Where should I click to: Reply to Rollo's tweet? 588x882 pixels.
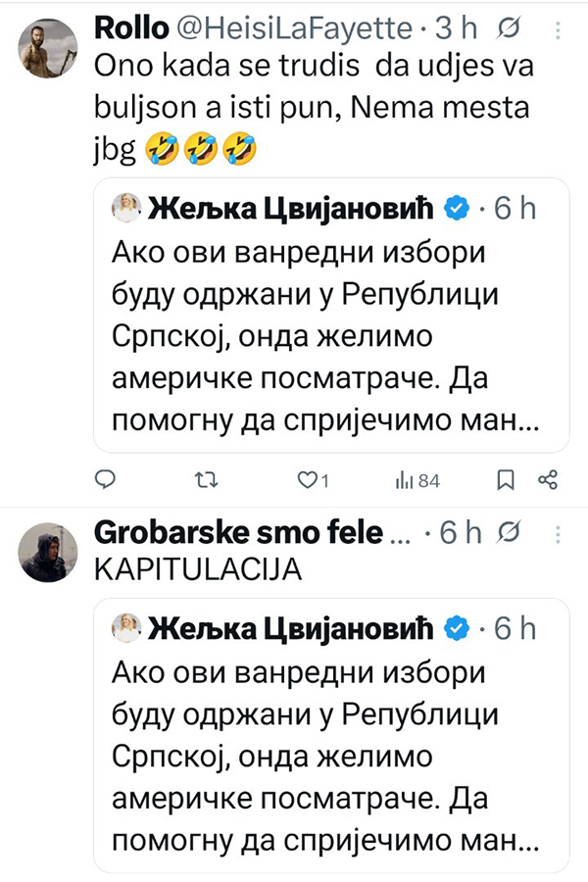tap(107, 479)
